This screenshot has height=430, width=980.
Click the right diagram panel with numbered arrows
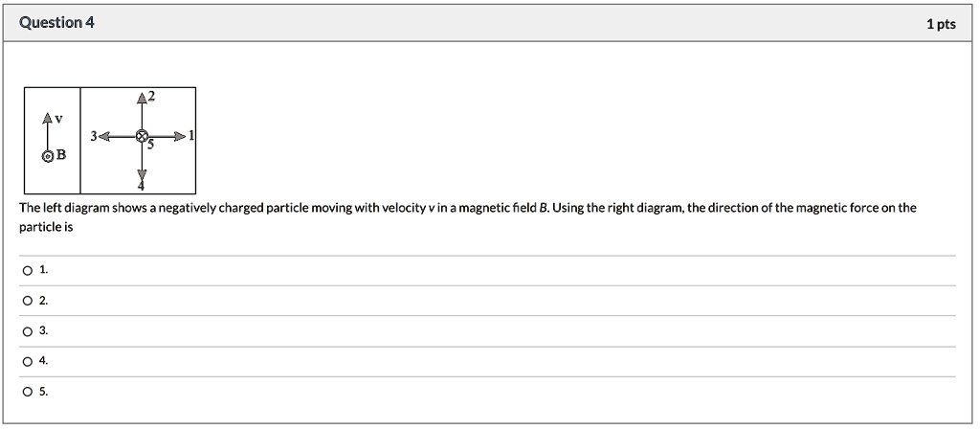click(x=138, y=141)
